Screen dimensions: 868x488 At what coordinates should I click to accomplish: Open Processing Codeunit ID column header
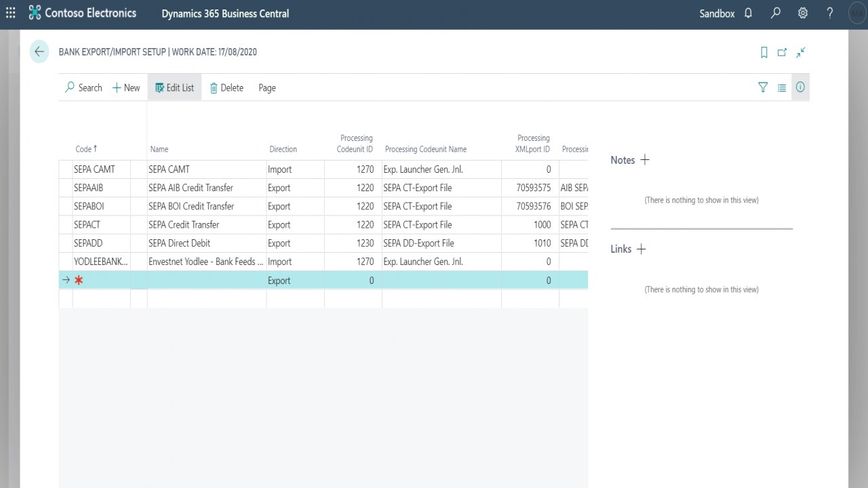point(355,144)
